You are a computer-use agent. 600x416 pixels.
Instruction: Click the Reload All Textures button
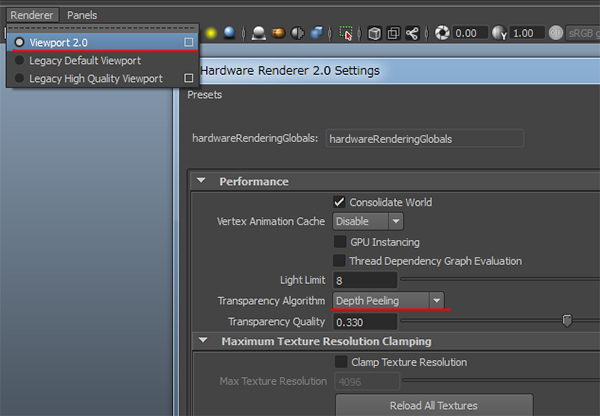[x=434, y=406]
